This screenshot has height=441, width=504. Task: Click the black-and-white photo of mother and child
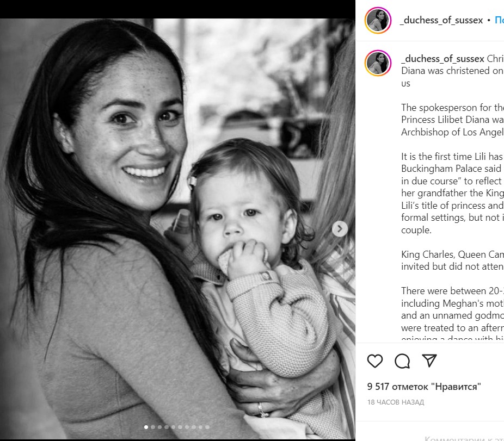click(x=177, y=229)
